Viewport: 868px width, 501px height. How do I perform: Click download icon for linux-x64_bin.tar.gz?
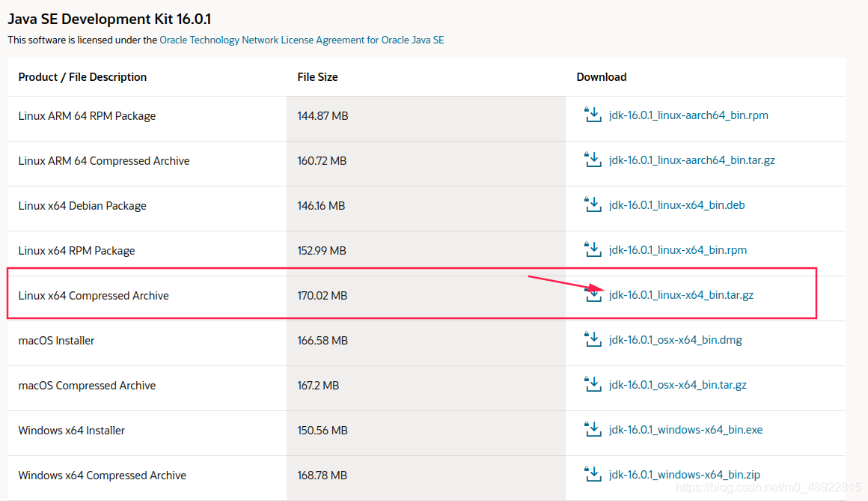pos(593,294)
